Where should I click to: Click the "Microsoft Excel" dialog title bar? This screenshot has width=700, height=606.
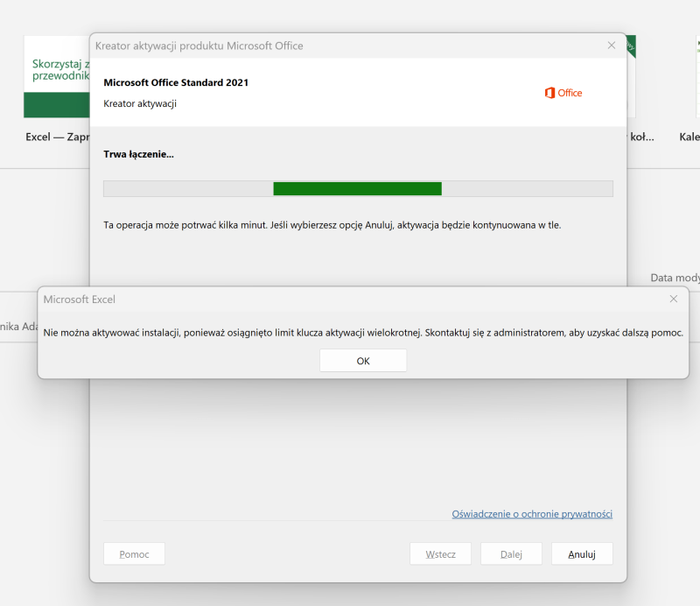pos(80,299)
